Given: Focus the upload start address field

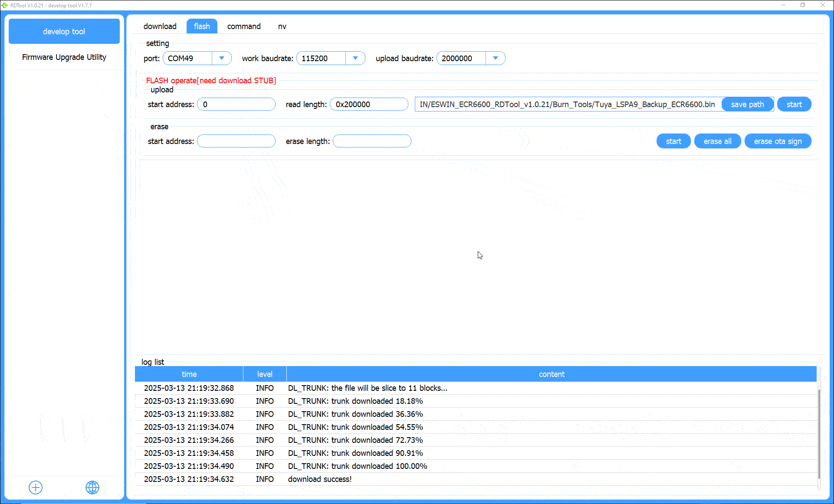Looking at the screenshot, I should point(236,105).
